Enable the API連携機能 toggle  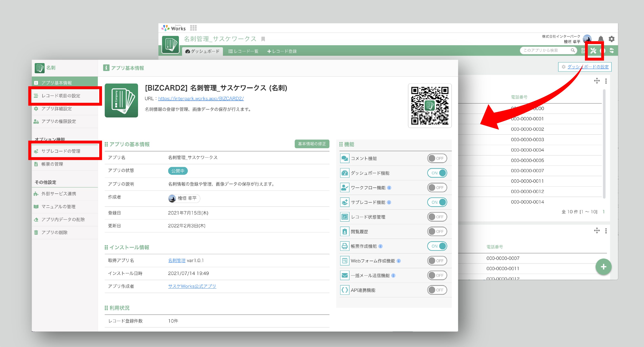coord(437,290)
